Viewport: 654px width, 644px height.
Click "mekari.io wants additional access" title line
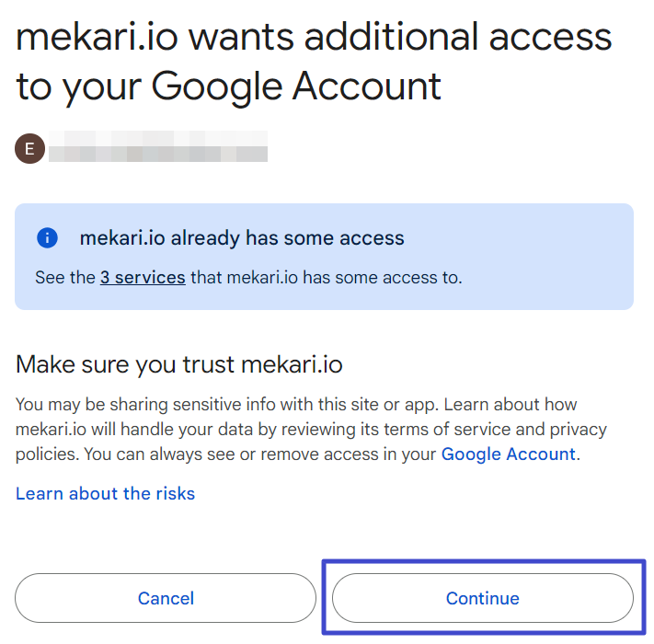[x=314, y=38]
